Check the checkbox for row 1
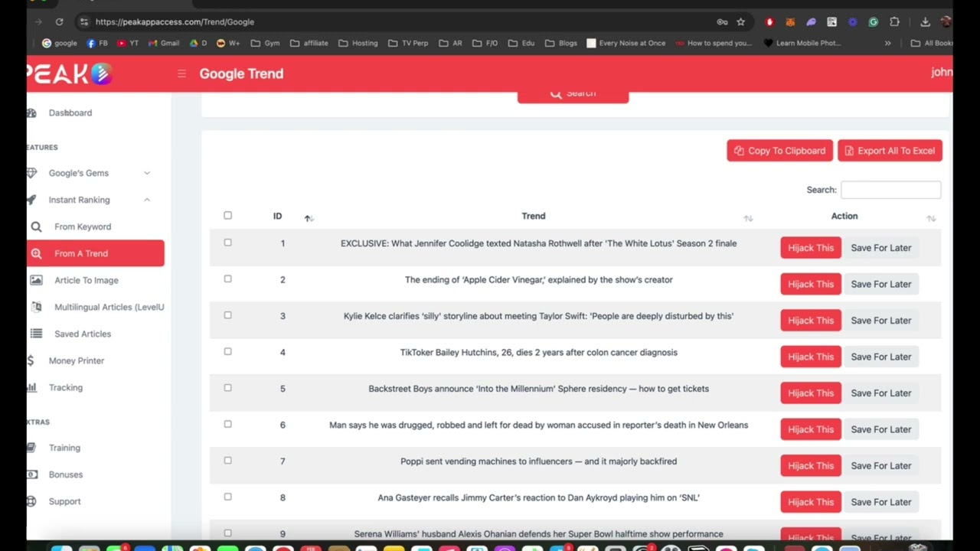The width and height of the screenshot is (980, 551). tap(227, 243)
